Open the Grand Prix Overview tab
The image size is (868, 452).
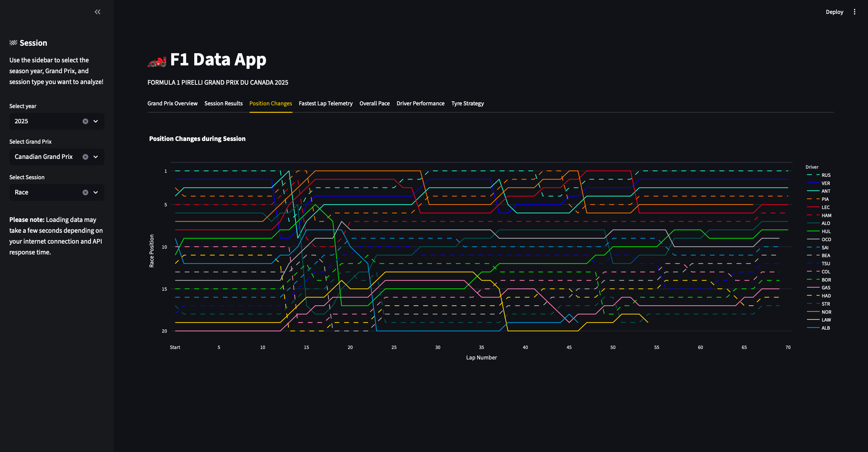click(172, 103)
